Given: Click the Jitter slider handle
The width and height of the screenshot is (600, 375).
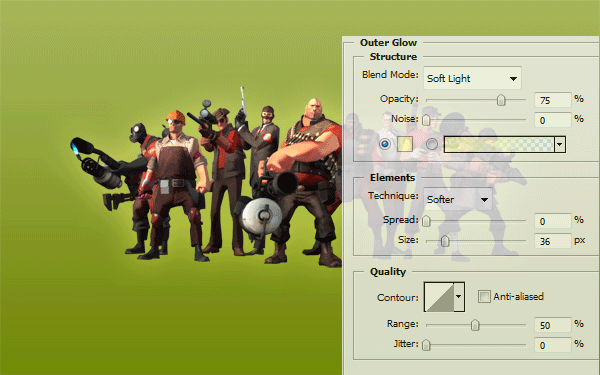Looking at the screenshot, I should 426,345.
